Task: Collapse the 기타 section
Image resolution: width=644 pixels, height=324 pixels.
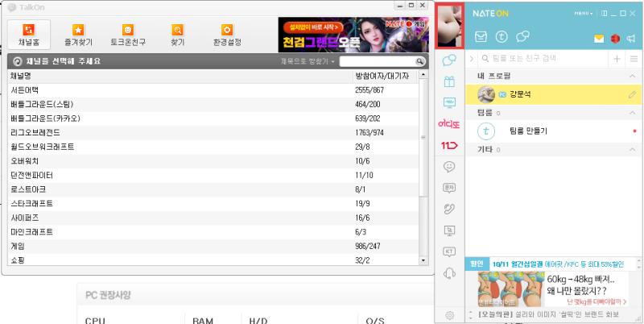Action: pos(633,149)
